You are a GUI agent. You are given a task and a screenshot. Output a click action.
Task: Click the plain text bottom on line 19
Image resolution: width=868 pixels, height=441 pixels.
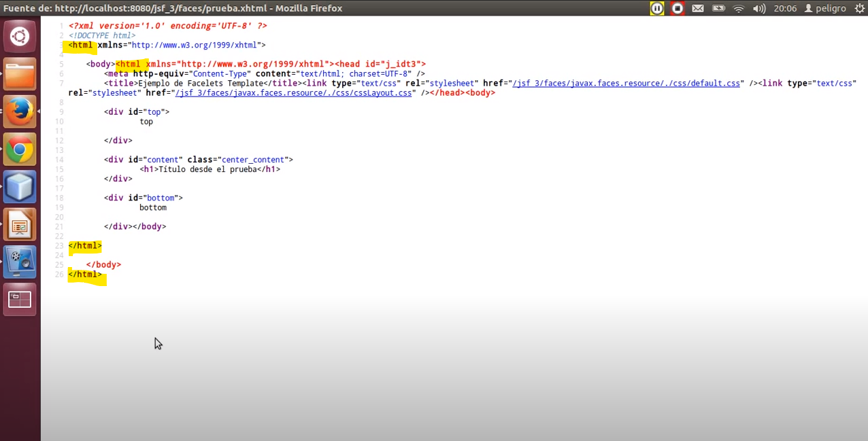[153, 207]
